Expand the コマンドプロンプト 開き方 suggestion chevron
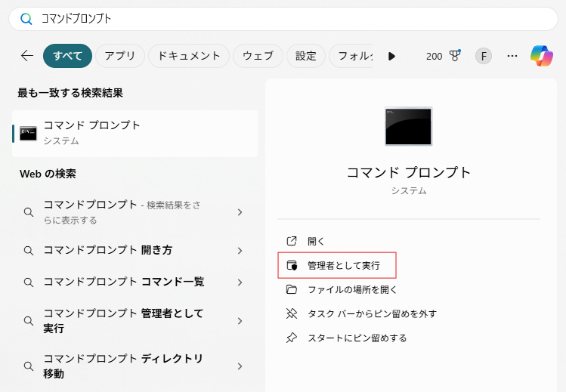Image resolution: width=566 pixels, height=392 pixels. pos(240,251)
